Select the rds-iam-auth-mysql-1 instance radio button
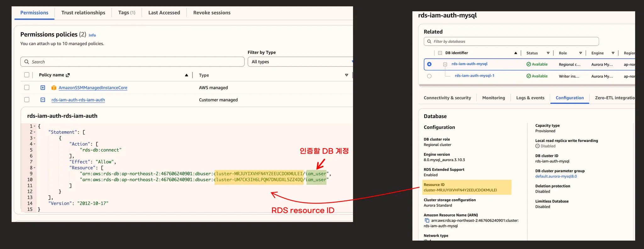 (429, 76)
